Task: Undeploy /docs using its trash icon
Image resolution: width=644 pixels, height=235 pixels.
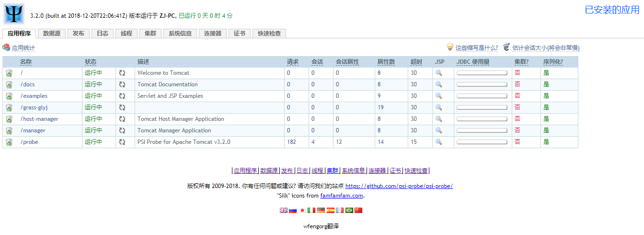Action: [9, 84]
